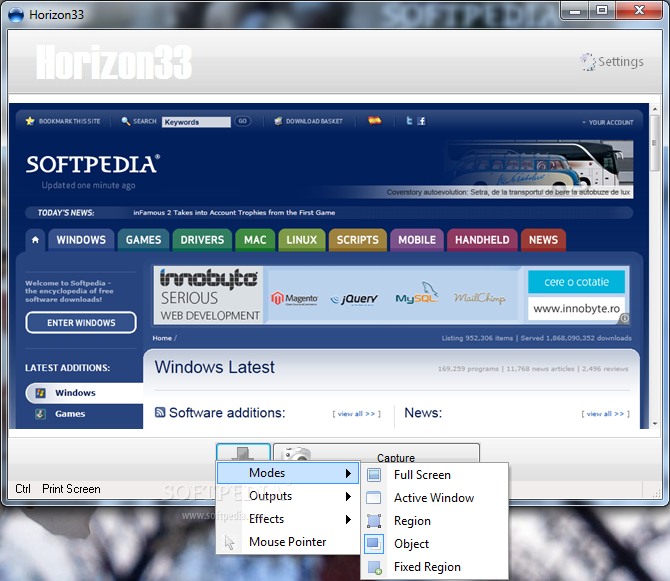
Task: Click the RSS feed icon by Software additions
Action: tap(160, 413)
